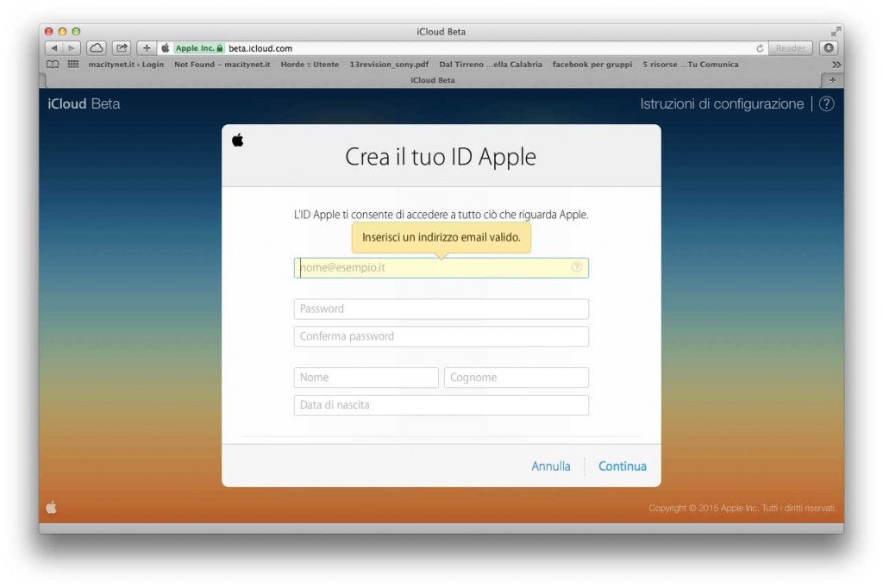Add bookmark with the plus toolbar button

tap(147, 48)
